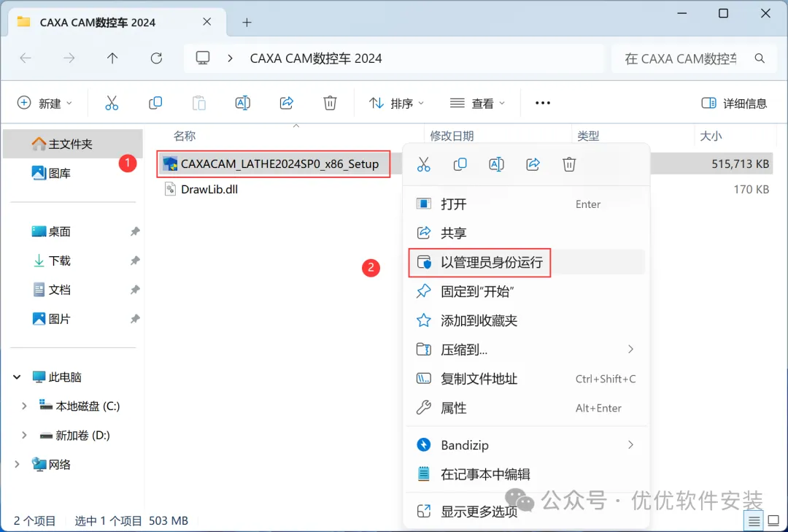Toggle the 详细信息 details pane

pyautogui.click(x=734, y=103)
